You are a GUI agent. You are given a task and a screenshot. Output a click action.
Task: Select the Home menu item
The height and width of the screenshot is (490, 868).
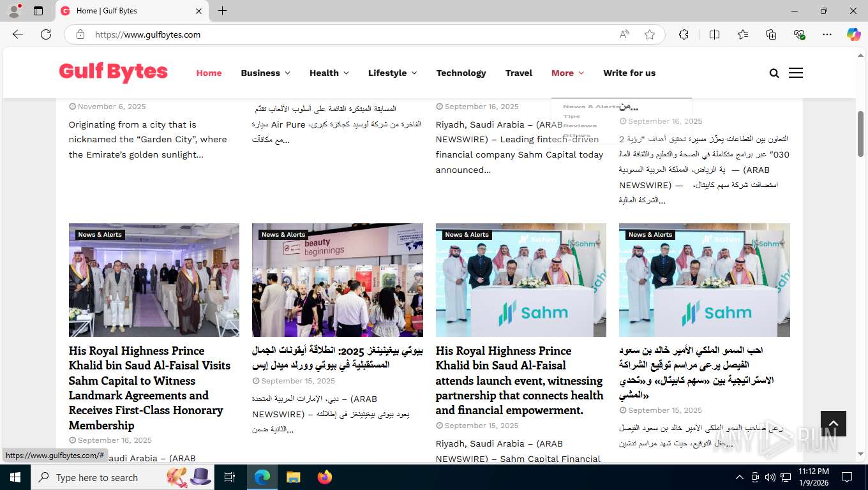pos(209,73)
